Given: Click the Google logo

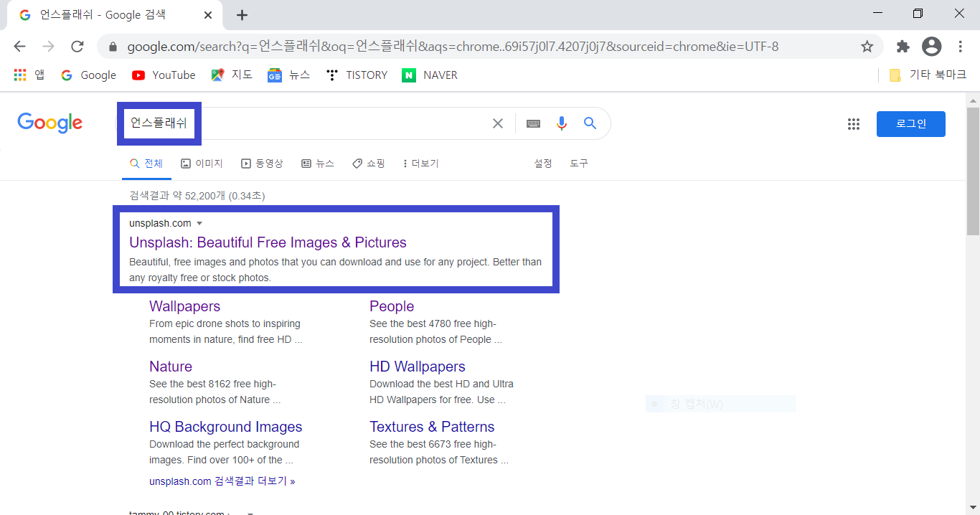Looking at the screenshot, I should tap(50, 123).
